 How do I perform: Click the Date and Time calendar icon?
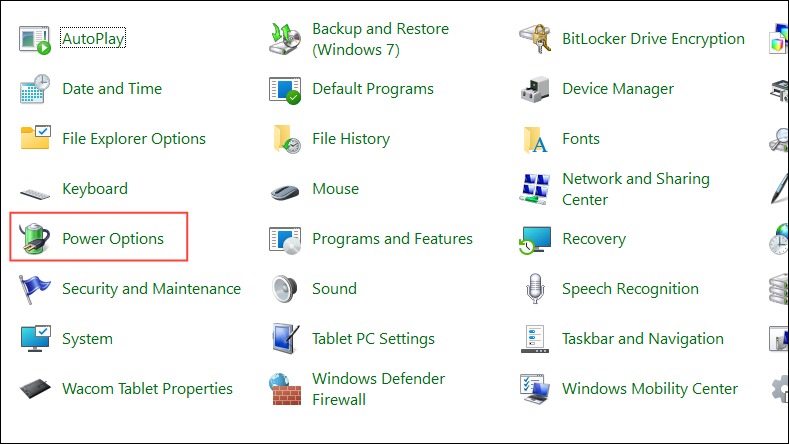[x=35, y=89]
